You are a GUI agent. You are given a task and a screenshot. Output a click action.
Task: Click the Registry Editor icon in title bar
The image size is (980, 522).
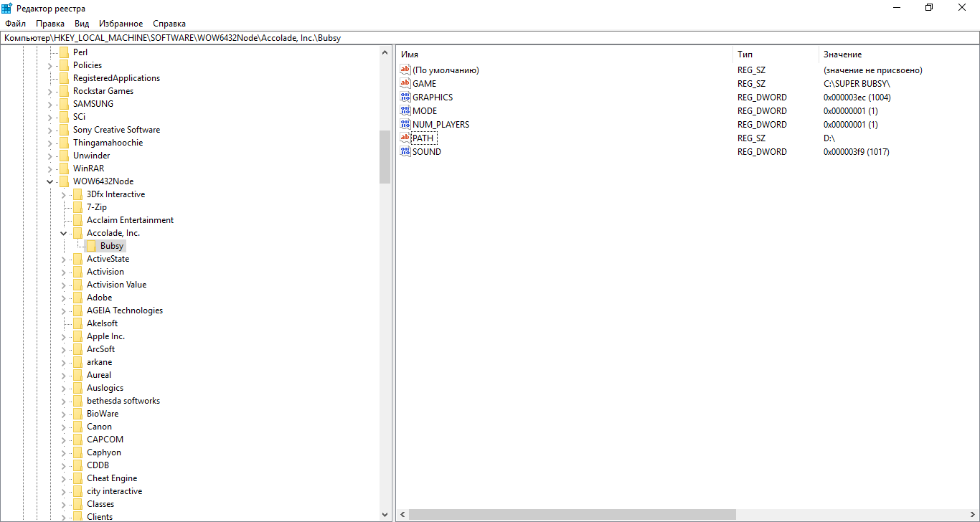(7, 8)
